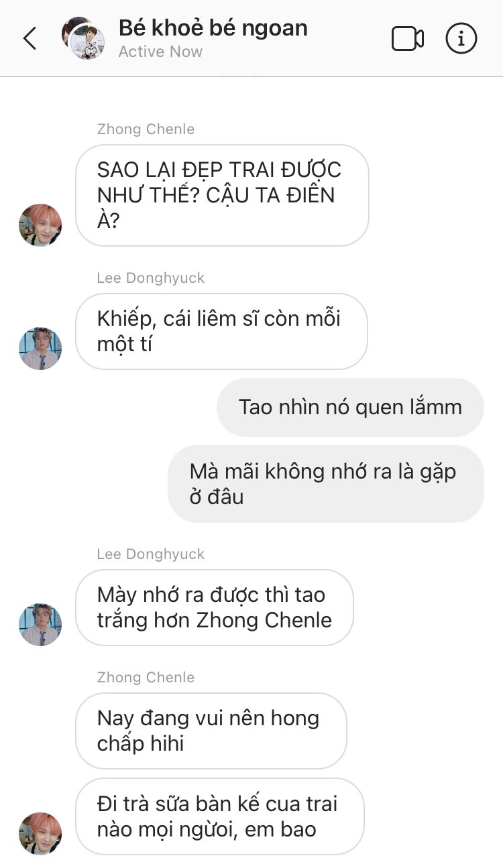Select the 'trắng hơn Zhong Chenle' message
The width and height of the screenshot is (503, 868).
point(215,607)
